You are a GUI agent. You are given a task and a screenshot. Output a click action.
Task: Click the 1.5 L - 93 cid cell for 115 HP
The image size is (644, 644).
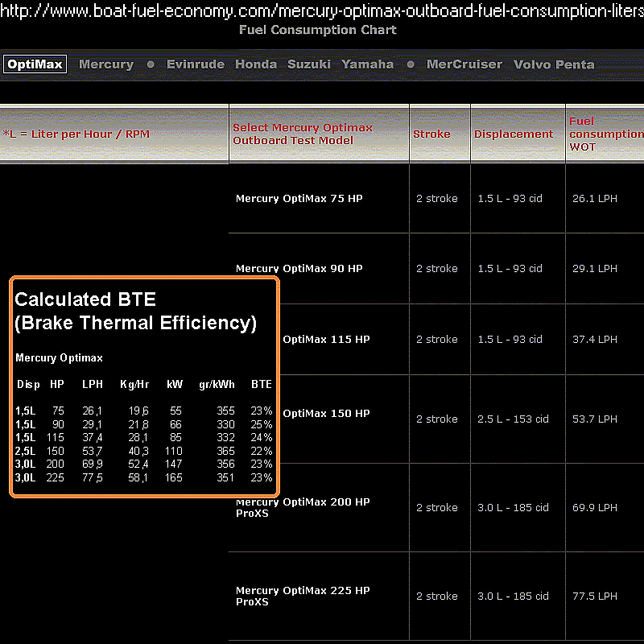(x=510, y=339)
